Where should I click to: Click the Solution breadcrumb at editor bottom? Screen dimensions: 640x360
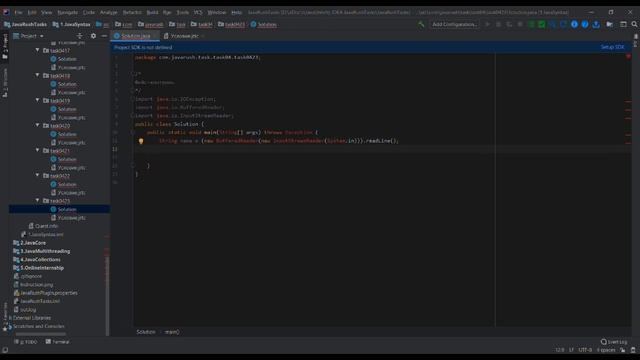pyautogui.click(x=146, y=332)
